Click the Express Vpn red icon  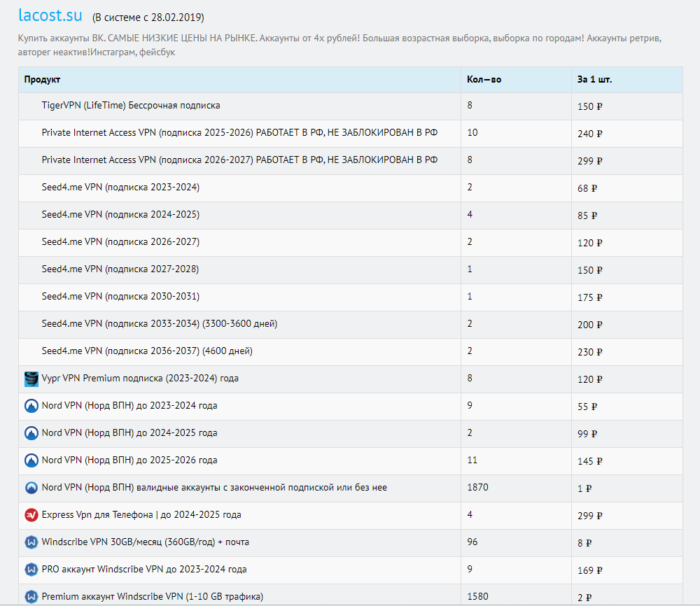(x=31, y=515)
